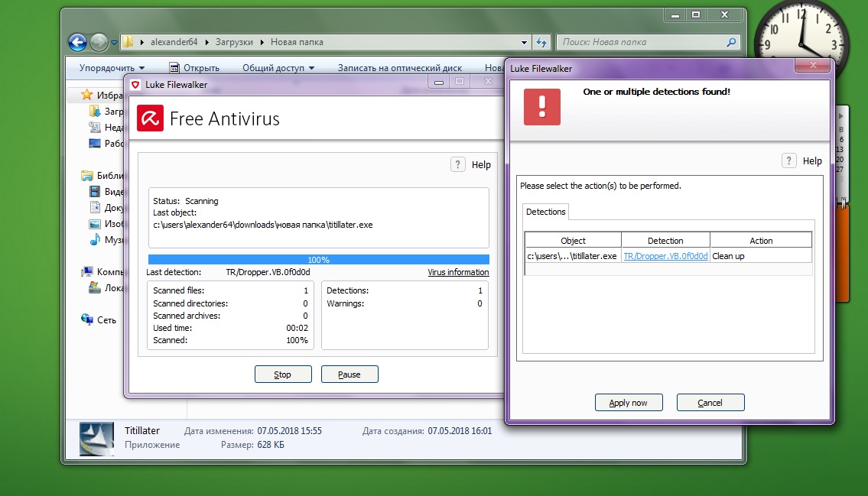
Task: Click the file size 628 КБ value
Action: (271, 445)
